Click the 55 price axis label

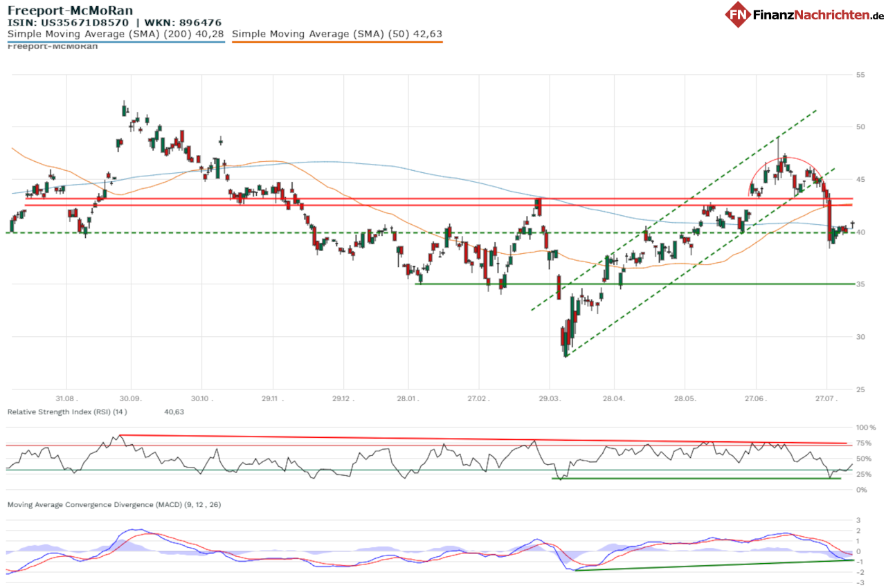[861, 75]
